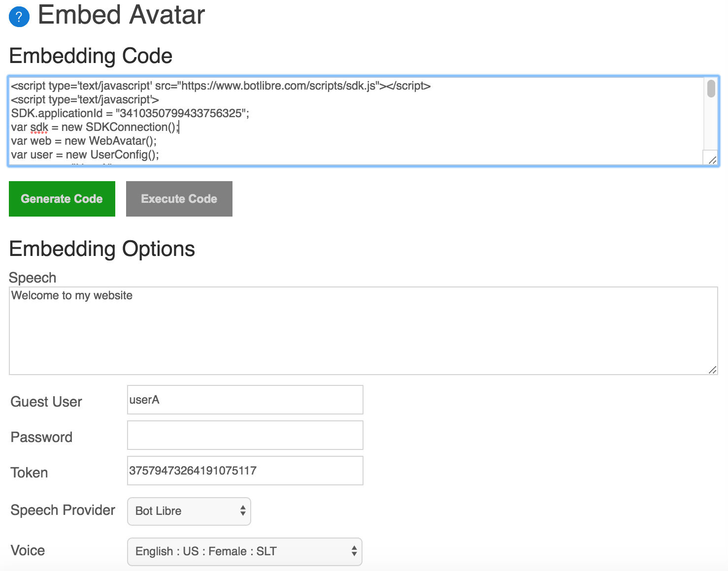This screenshot has width=728, height=571.
Task: Click the 'var user = new UserConfig();' line
Action: [x=85, y=155]
